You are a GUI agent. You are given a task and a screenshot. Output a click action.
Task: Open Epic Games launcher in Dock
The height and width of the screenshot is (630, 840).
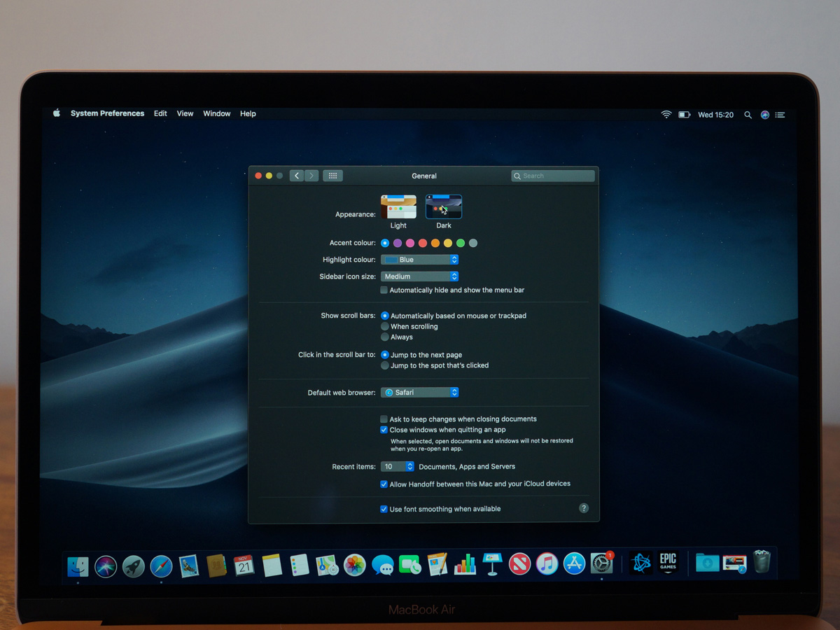(x=668, y=563)
